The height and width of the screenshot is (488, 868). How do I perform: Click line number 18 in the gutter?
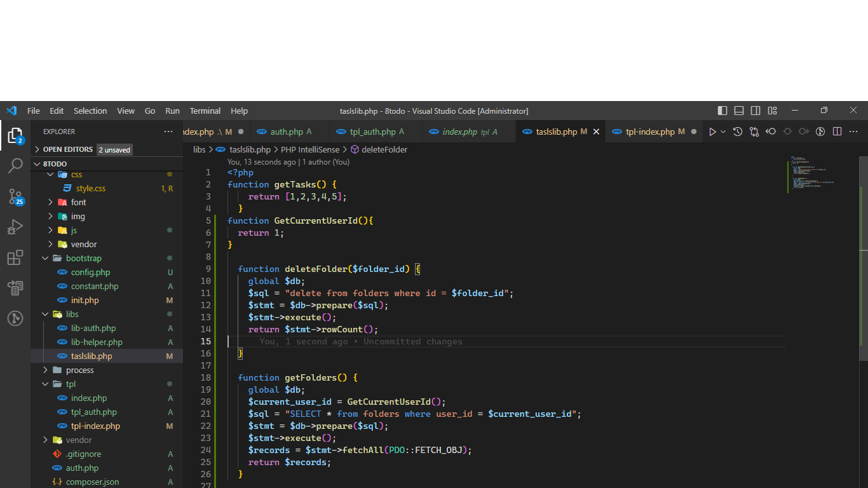coord(205,377)
